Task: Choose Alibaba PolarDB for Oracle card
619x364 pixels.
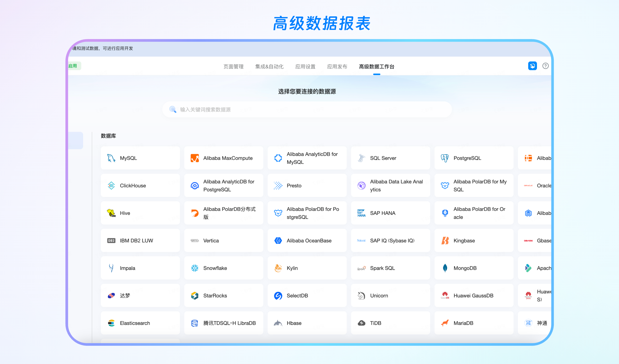Action: click(474, 213)
